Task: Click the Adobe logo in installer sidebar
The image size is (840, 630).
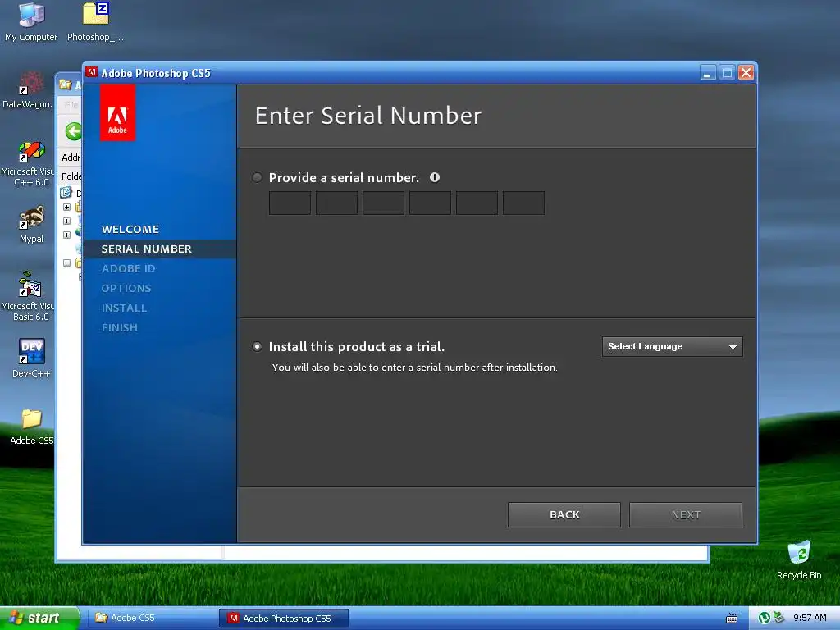Action: [117, 113]
